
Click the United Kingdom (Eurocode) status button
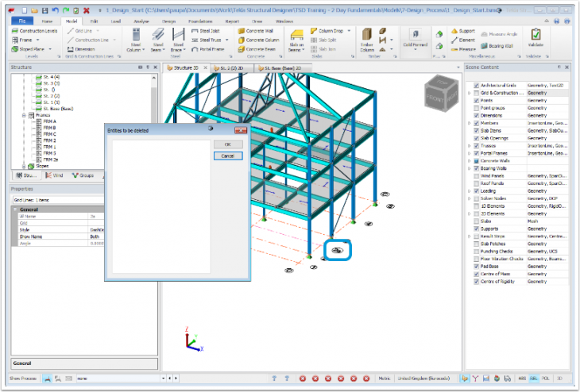pos(423,379)
